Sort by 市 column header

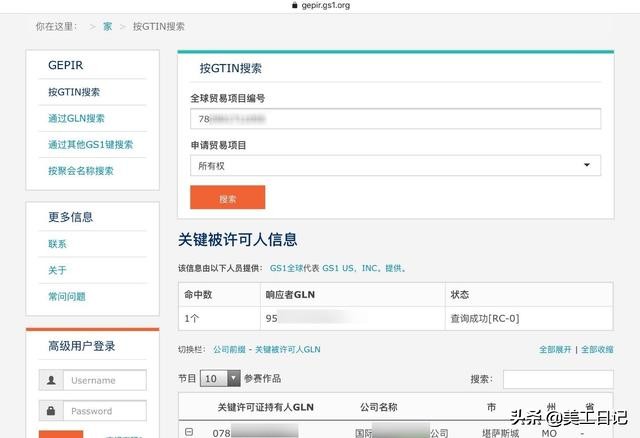(x=491, y=407)
